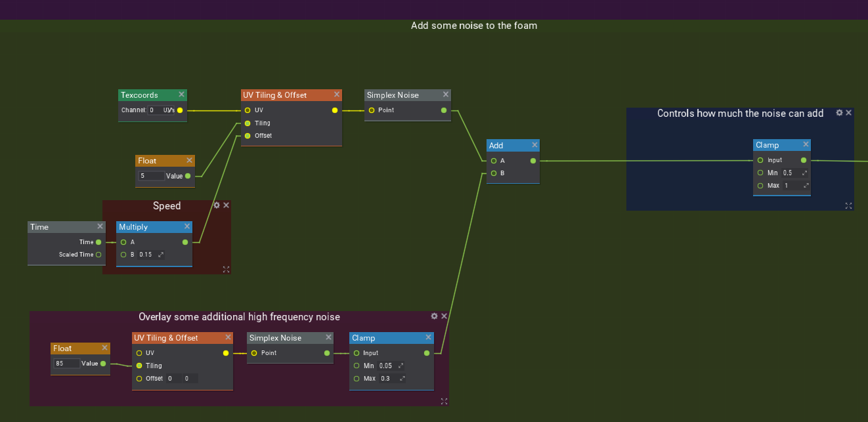Click the Texcoords Channel input field
The height and width of the screenshot is (422, 868).
pyautogui.click(x=154, y=110)
